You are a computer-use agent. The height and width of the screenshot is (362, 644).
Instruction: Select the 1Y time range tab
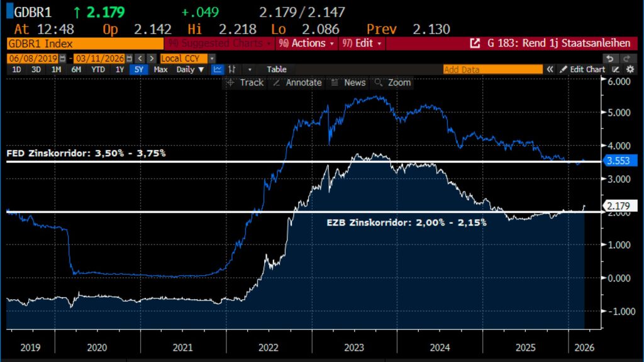click(119, 70)
